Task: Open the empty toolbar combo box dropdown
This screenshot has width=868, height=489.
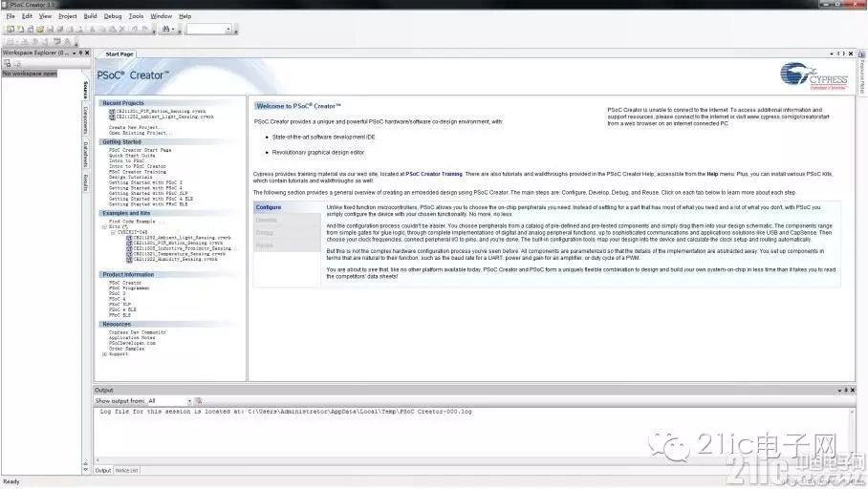Action: (x=228, y=29)
